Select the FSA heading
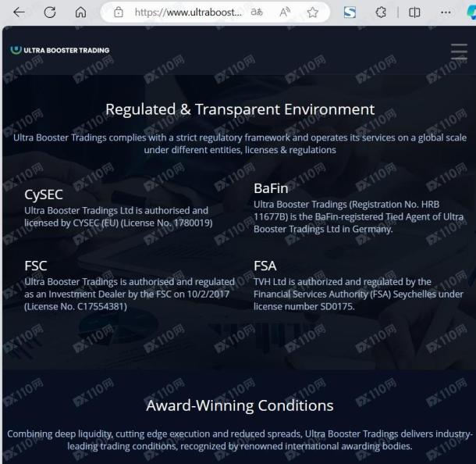 click(x=265, y=266)
